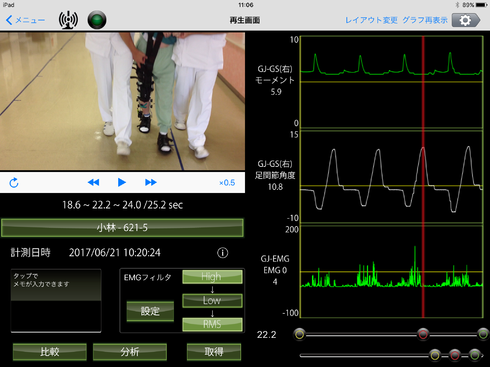Tap the 比較 compare button
Screen dimensions: 490x367
coord(50,352)
